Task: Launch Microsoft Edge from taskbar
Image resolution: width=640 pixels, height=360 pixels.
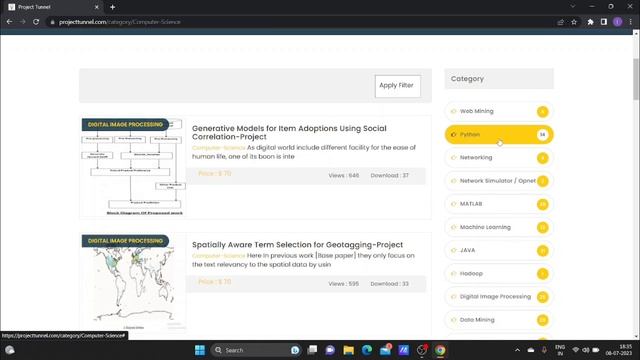Action: click(367, 350)
